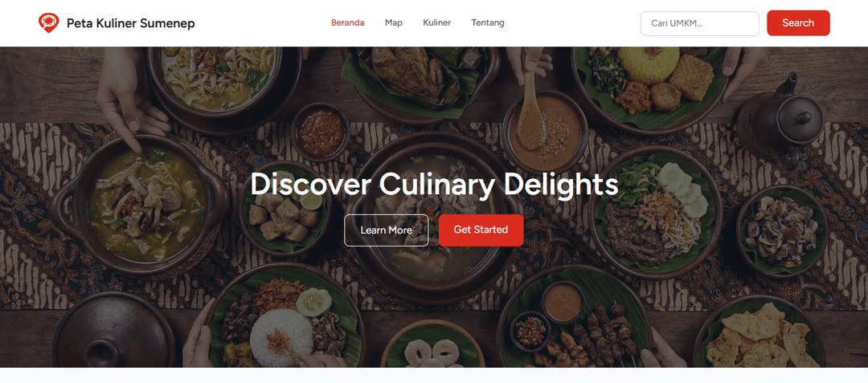The height and width of the screenshot is (383, 868).
Task: Open the Tentang page link
Action: pos(488,22)
